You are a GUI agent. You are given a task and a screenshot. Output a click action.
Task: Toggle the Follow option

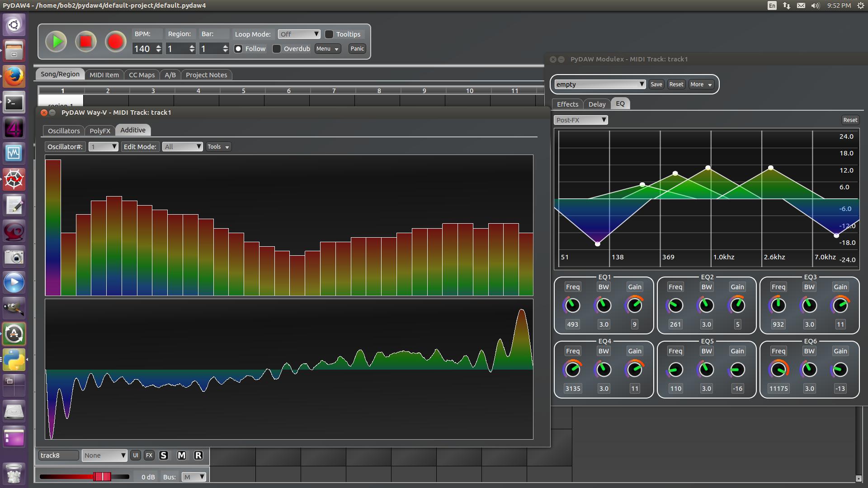coord(238,49)
